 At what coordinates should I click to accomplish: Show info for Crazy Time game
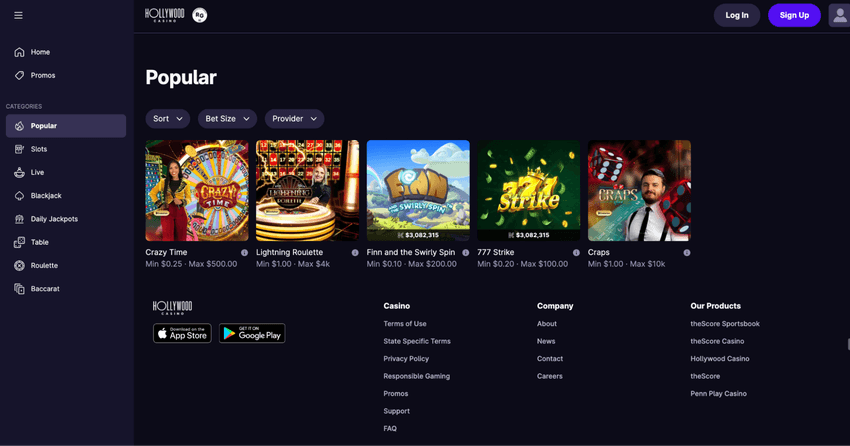244,253
